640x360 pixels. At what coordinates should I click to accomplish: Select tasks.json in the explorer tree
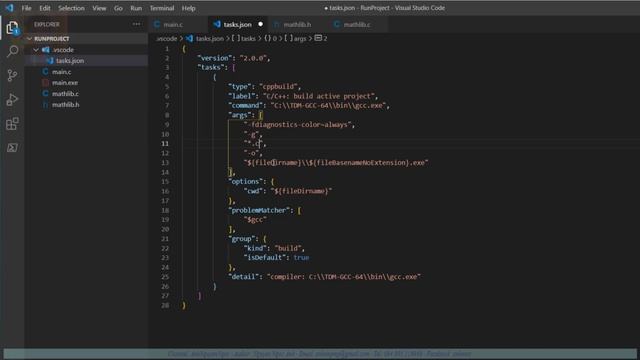87,60
